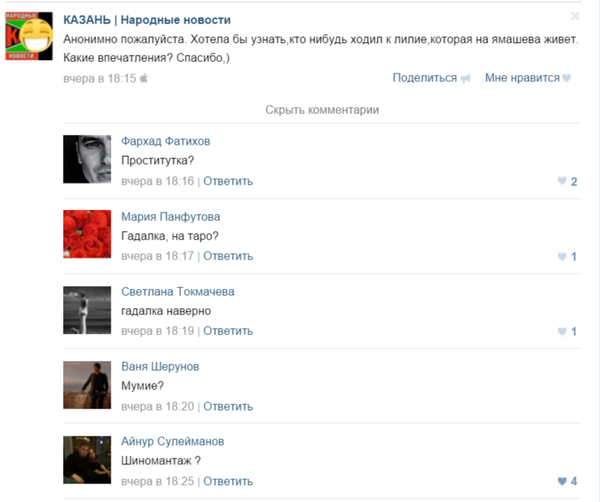The height and width of the screenshot is (502, 600).
Task: Open Фархад Фатихов's avatar photo
Action: coord(87,159)
